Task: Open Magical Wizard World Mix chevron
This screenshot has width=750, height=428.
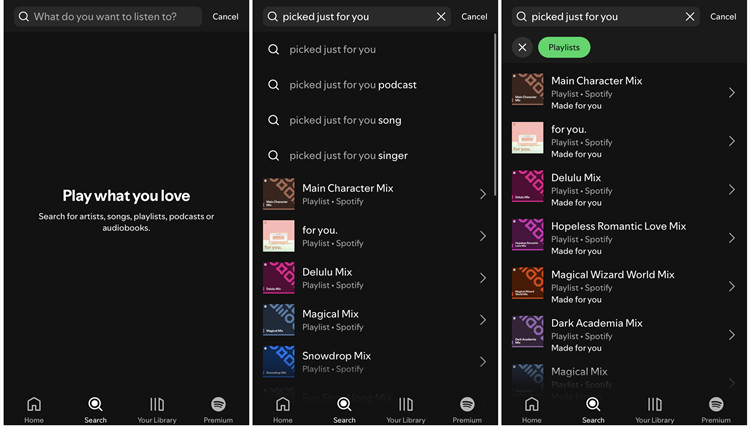Action: pyautogui.click(x=731, y=286)
